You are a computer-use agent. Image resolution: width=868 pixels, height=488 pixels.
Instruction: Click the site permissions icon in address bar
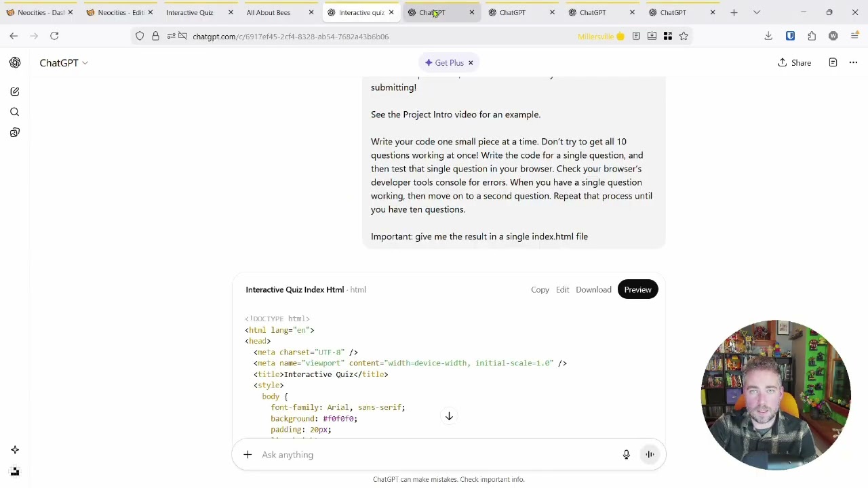(177, 36)
